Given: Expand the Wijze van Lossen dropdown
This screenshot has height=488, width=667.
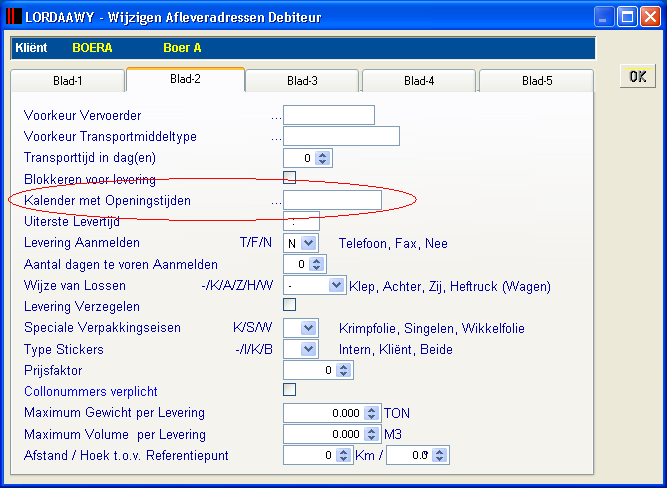Looking at the screenshot, I should [x=336, y=285].
